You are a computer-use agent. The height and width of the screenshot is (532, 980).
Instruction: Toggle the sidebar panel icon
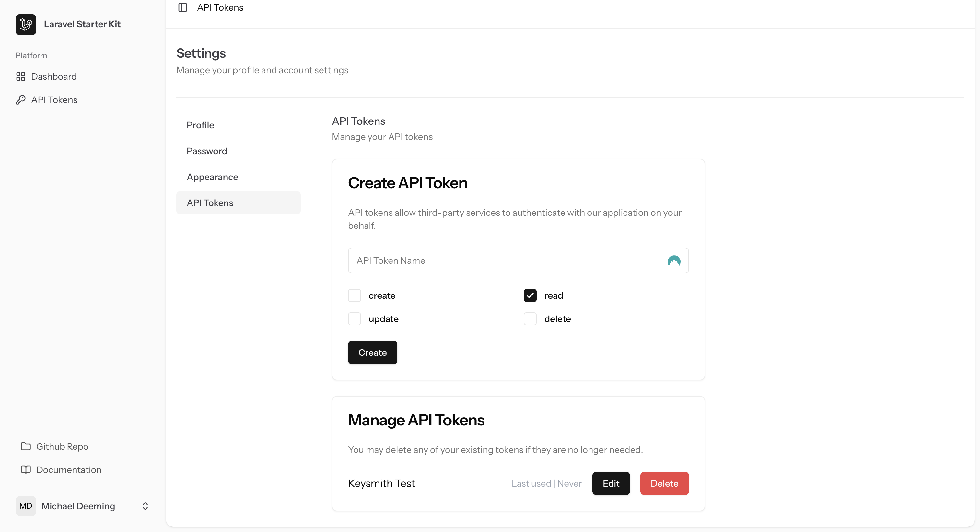tap(182, 7)
